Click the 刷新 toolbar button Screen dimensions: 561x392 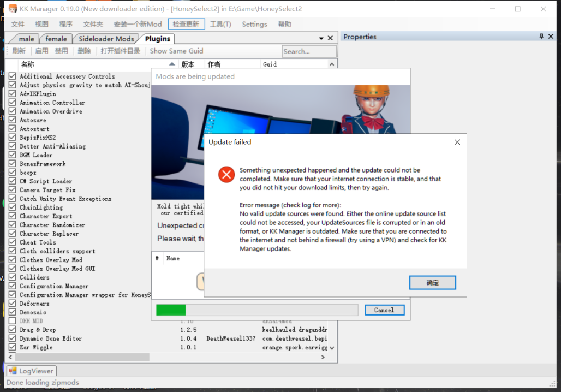[x=19, y=51]
